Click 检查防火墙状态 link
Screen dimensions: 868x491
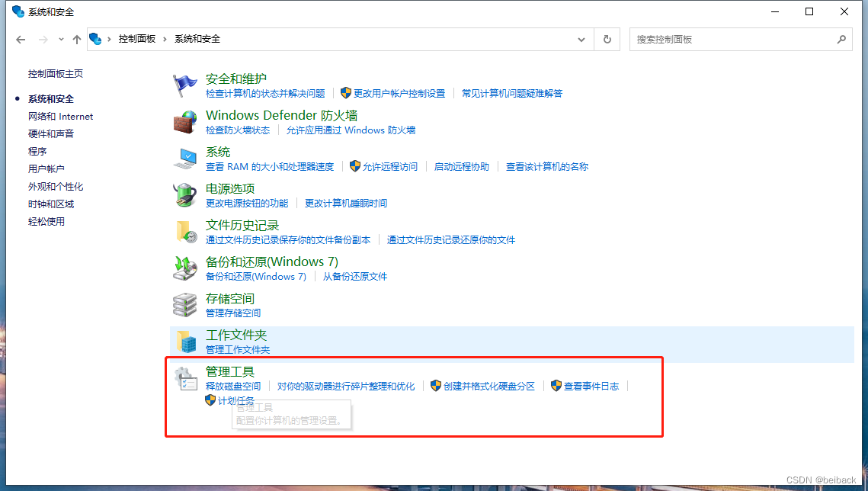click(238, 130)
